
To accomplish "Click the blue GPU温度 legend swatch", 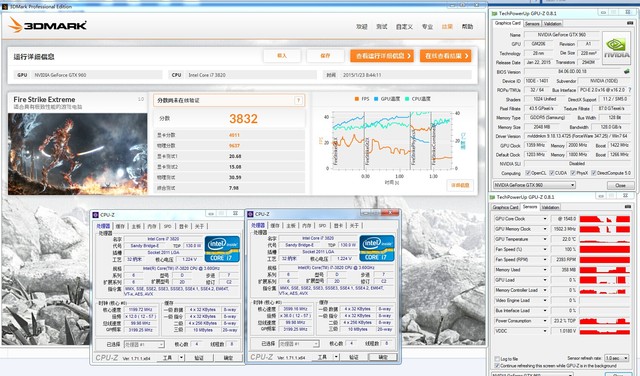I will tap(376, 99).
